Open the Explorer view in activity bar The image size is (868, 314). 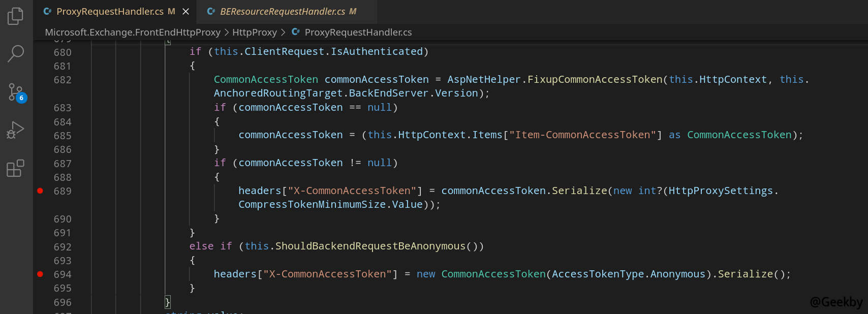click(x=16, y=16)
